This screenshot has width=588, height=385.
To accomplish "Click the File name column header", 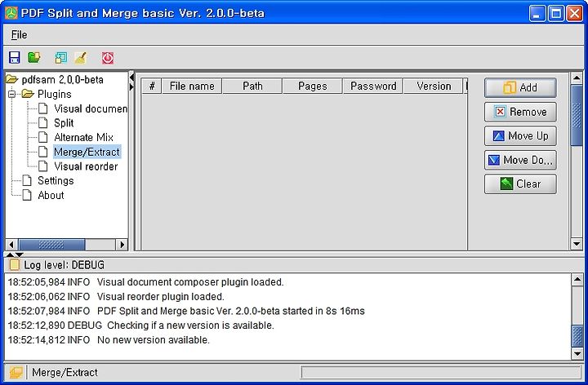I will [192, 86].
